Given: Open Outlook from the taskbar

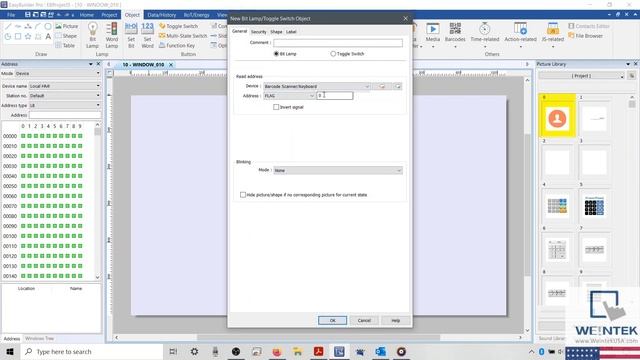Looking at the screenshot, I should click(x=380, y=351).
